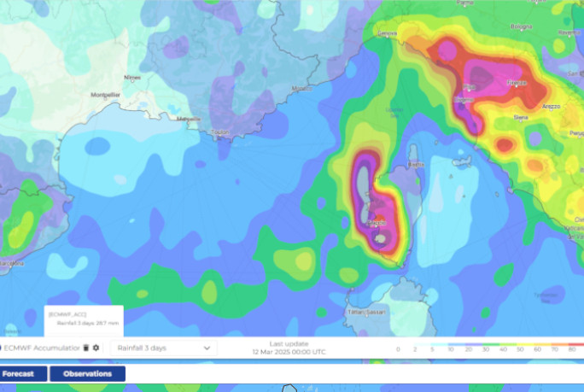Expand the Rainfall 3 days dropdown
Screen dimensions: 584x392
pyautogui.click(x=163, y=348)
